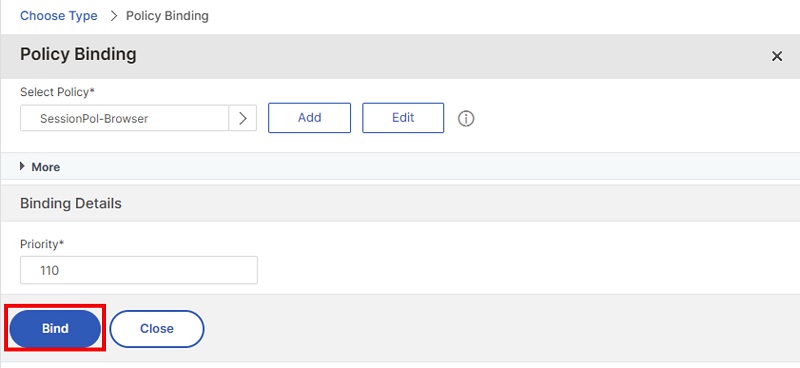Click the Priority* field label
This screenshot has height=368, width=800.
42,244
